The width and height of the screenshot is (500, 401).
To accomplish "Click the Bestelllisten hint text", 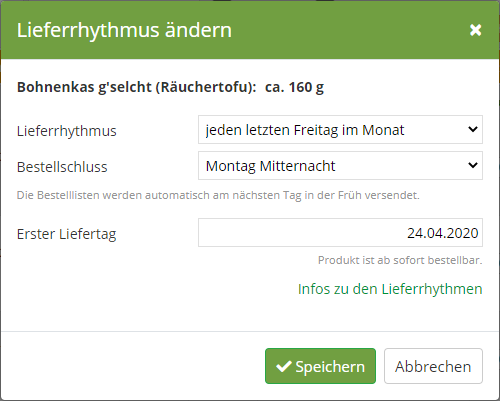I will pos(218,195).
